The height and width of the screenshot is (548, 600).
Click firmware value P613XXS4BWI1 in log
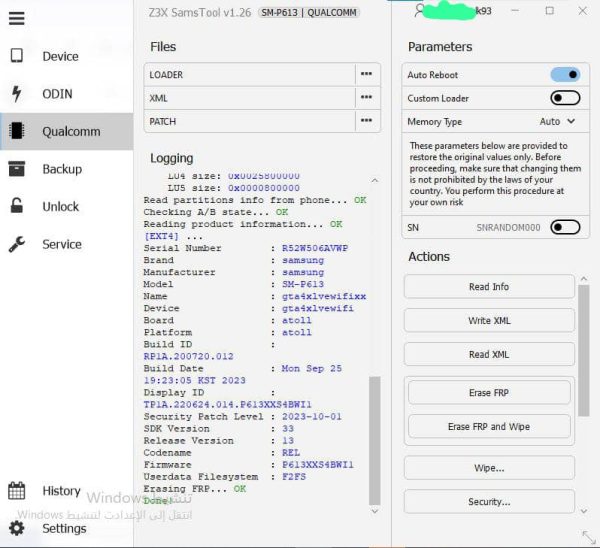click(x=318, y=465)
